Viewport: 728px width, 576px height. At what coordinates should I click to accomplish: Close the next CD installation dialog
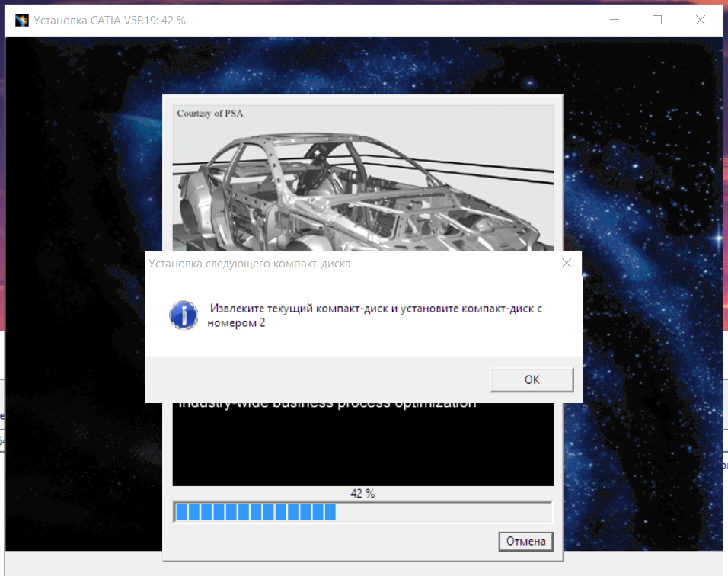click(x=567, y=264)
